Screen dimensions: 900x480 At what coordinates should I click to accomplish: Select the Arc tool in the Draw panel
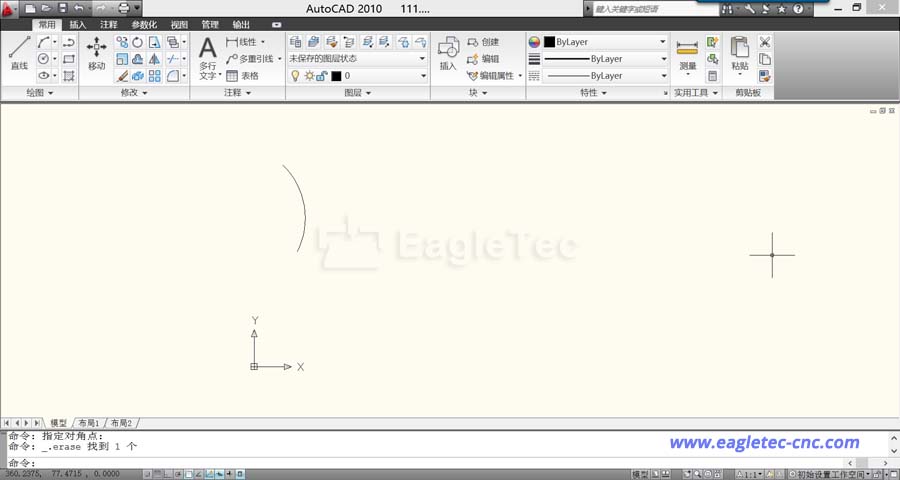click(44, 42)
